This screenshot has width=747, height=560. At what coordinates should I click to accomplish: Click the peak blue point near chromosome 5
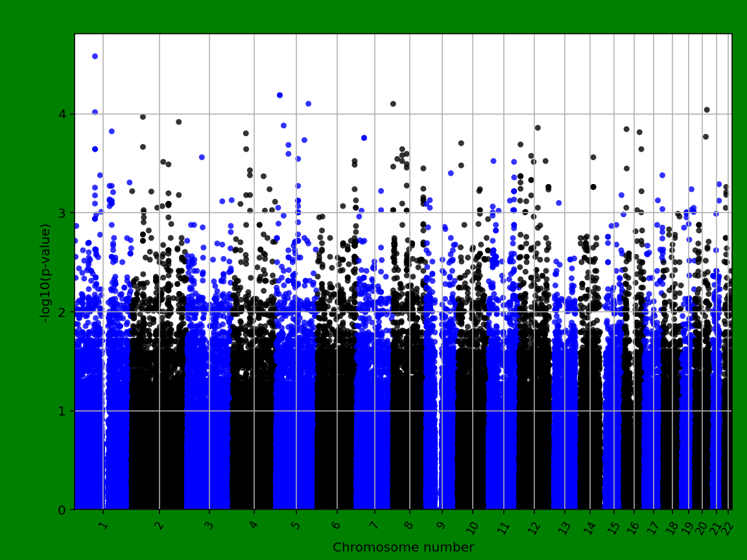point(279,95)
